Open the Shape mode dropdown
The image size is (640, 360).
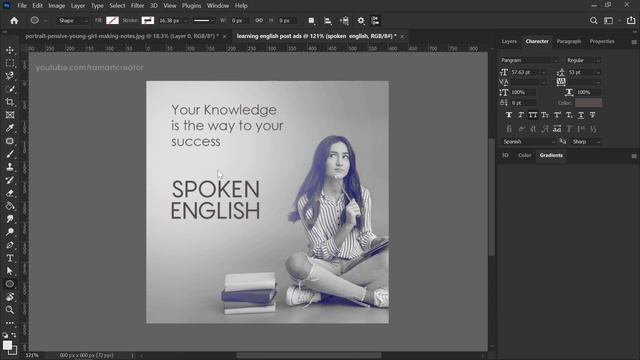tap(72, 20)
